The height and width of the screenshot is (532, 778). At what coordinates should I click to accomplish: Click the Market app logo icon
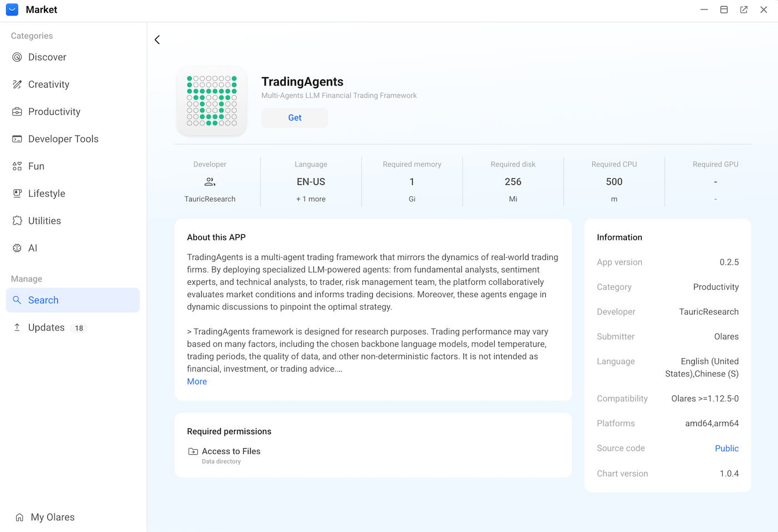[12, 9]
